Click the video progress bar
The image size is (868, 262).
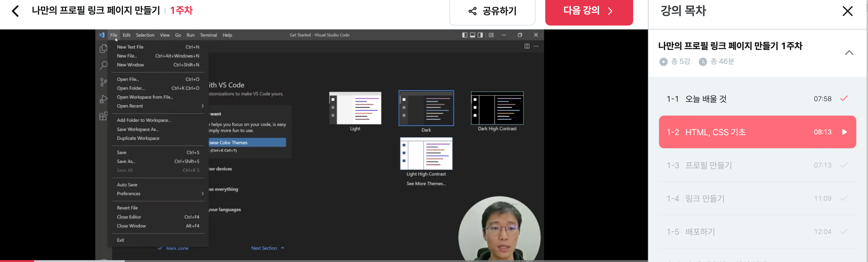(x=324, y=261)
